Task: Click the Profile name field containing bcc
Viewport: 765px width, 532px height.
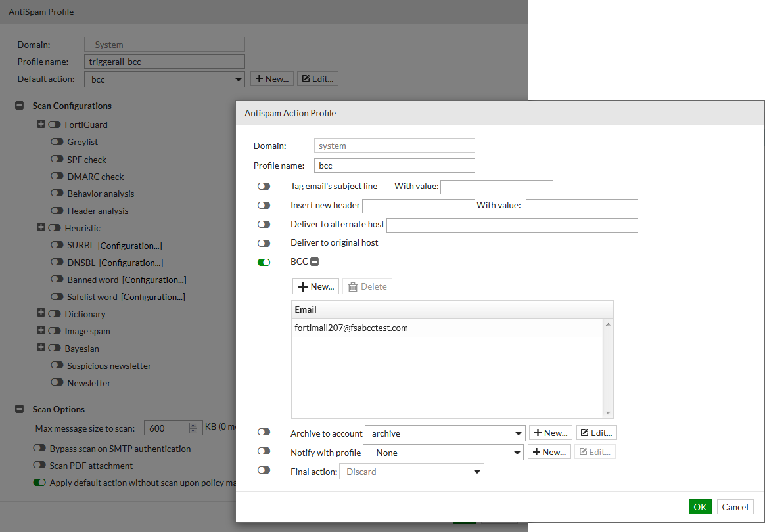Action: [x=394, y=166]
